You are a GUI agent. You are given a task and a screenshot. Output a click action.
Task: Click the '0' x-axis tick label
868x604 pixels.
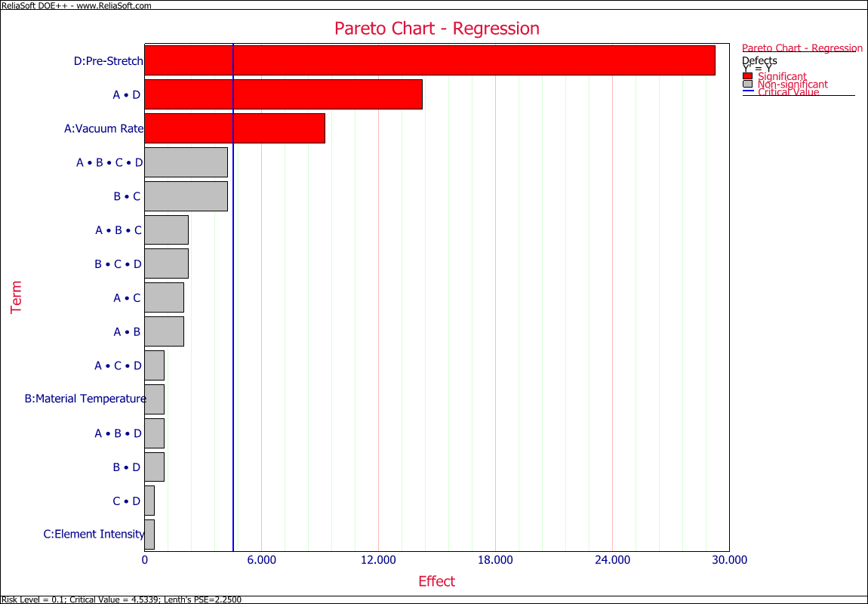144,559
